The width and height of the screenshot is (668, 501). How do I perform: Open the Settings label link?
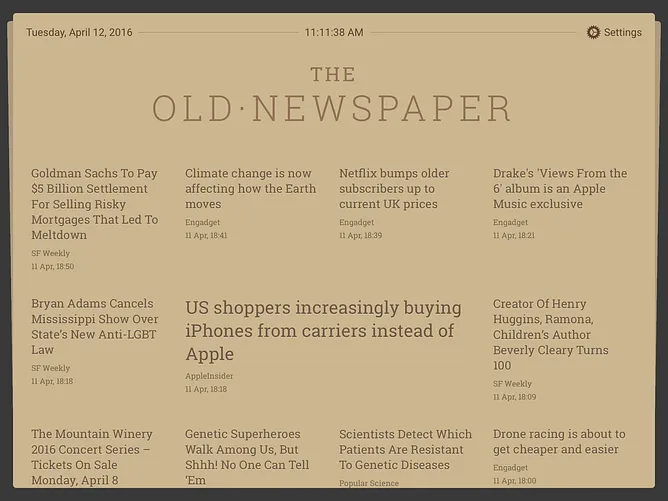pos(622,32)
